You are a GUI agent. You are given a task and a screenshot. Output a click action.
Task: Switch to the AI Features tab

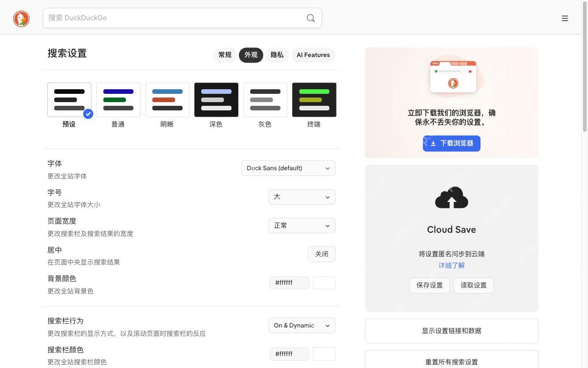tap(313, 55)
